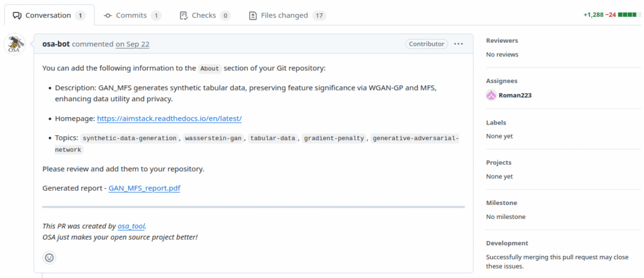
Task: Click the Contributor badge
Action: (x=426, y=44)
